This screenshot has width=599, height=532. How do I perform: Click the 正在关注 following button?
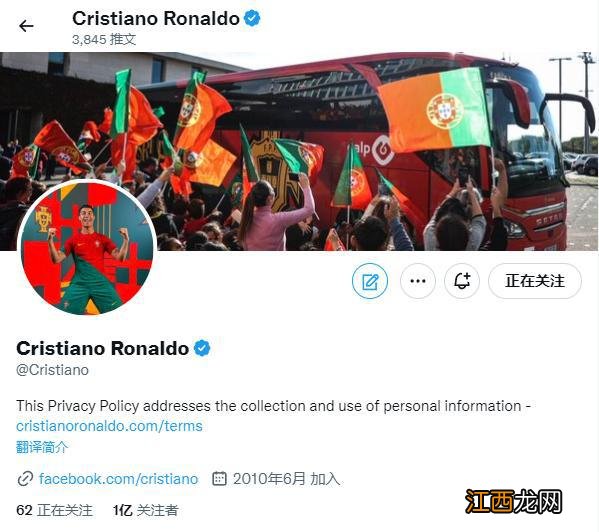535,281
